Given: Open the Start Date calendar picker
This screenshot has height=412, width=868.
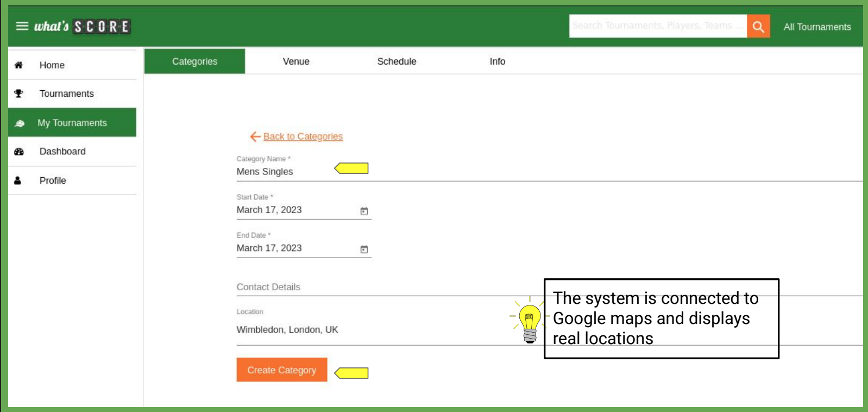Looking at the screenshot, I should pos(364,211).
